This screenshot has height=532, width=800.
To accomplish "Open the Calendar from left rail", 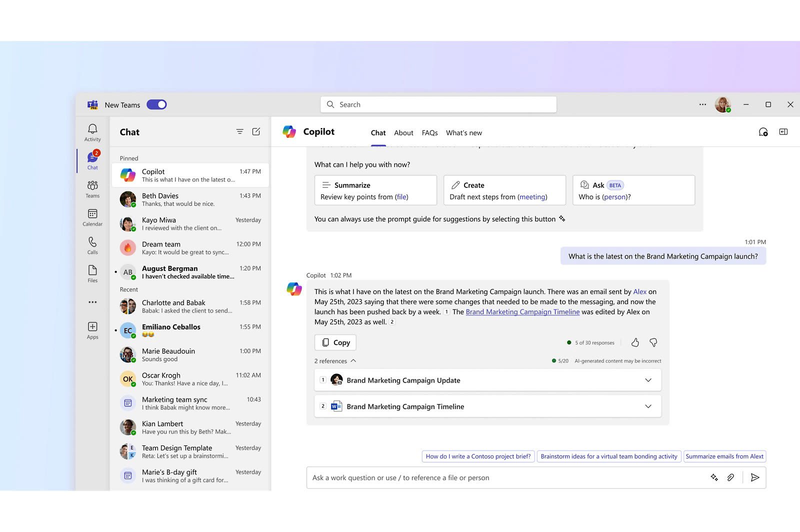I will click(92, 217).
